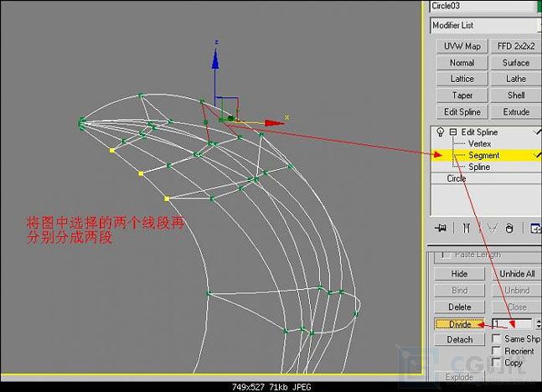Toggle the Show End Result icon
542x392 pixels.
pos(467,228)
